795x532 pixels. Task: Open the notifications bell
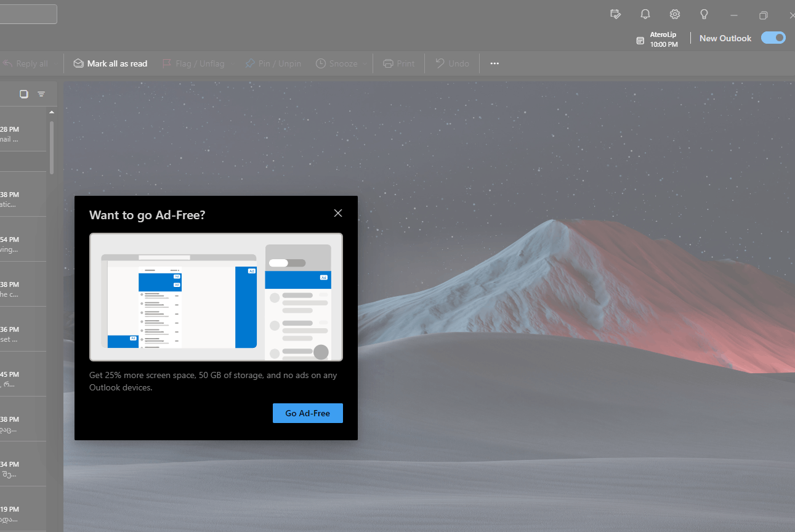pos(645,14)
